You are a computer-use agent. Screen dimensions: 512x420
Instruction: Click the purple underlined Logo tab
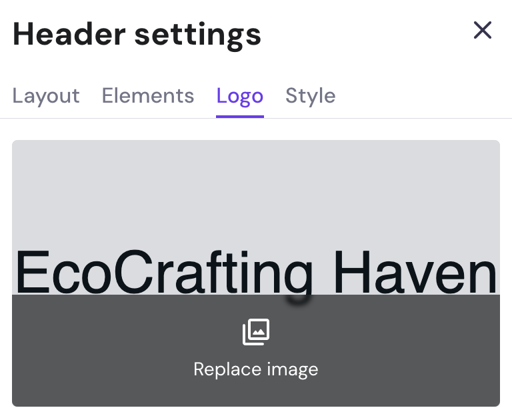(240, 96)
